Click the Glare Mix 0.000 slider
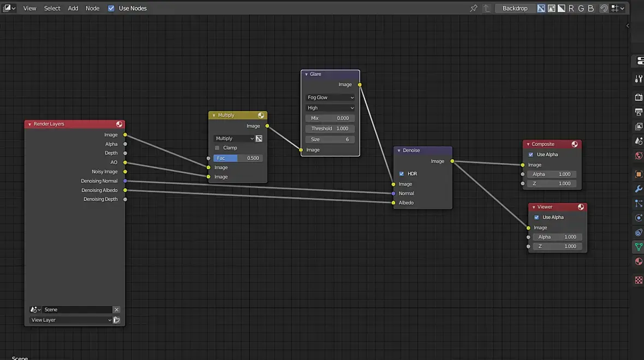 [330, 118]
